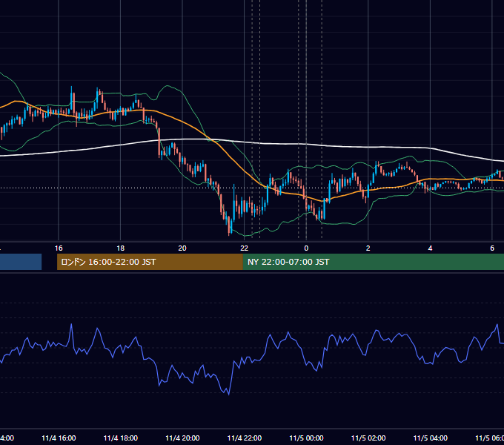Image resolution: width=504 pixels, height=445 pixels.
Task: Click the 11/4 20:00 time label
Action: [x=182, y=438]
